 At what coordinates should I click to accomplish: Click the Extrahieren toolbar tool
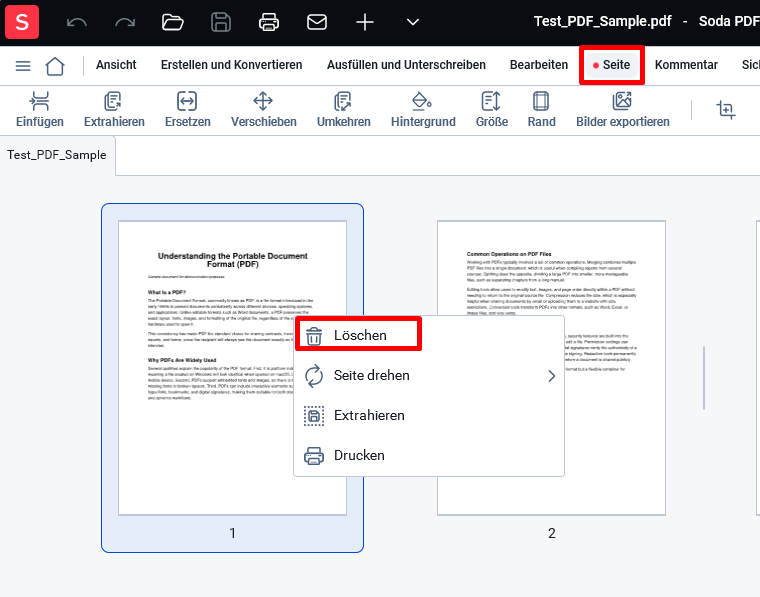tap(114, 110)
